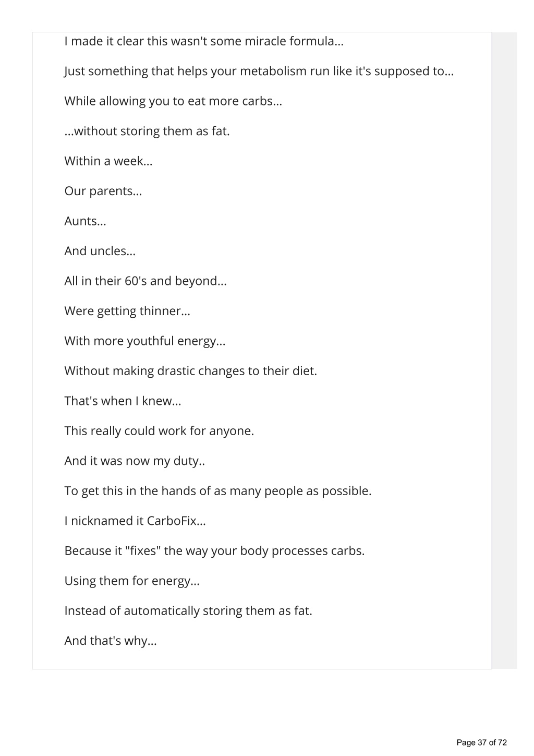Click the text 'And uncles...'

[x=100, y=251]
